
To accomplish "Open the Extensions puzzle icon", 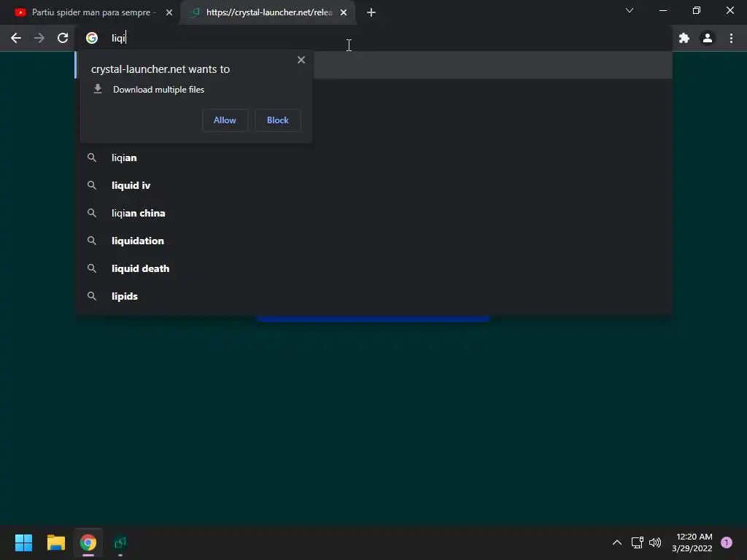I will [684, 38].
